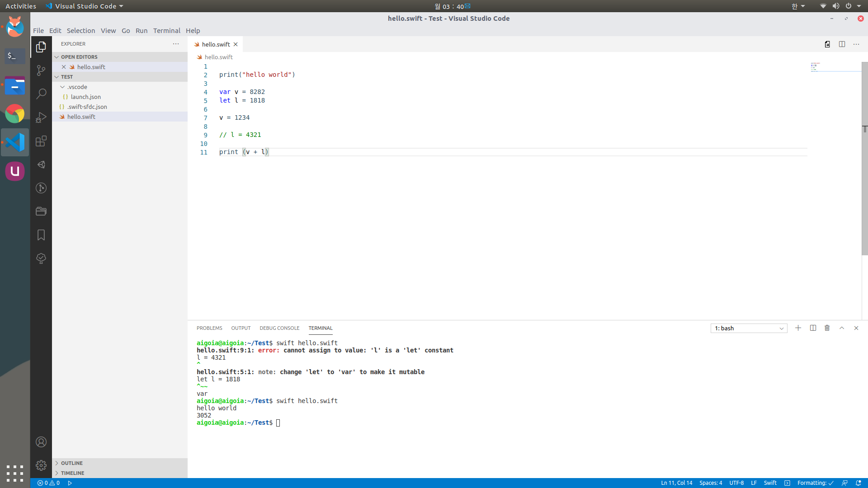Switch to the PROBLEMS tab

point(209,328)
